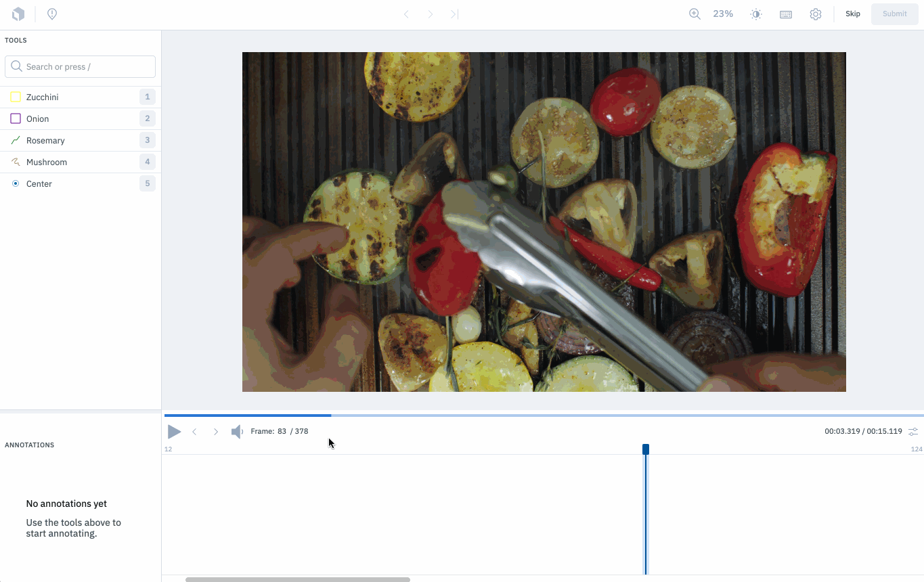Click hotkey badge 2 for Onion
The height and width of the screenshot is (582, 924).
click(x=148, y=118)
